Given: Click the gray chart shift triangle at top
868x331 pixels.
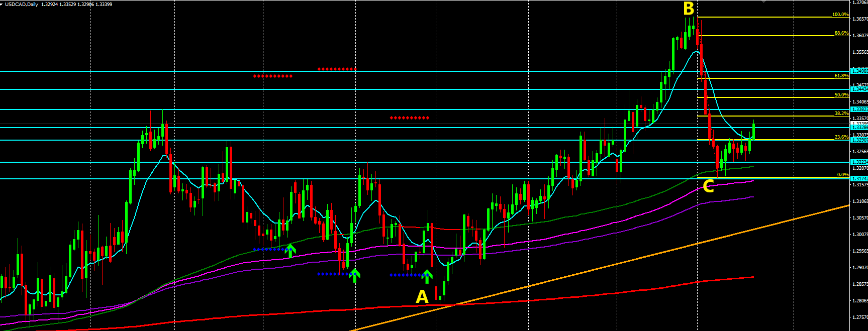Looking at the screenshot, I should pyautogui.click(x=764, y=2).
